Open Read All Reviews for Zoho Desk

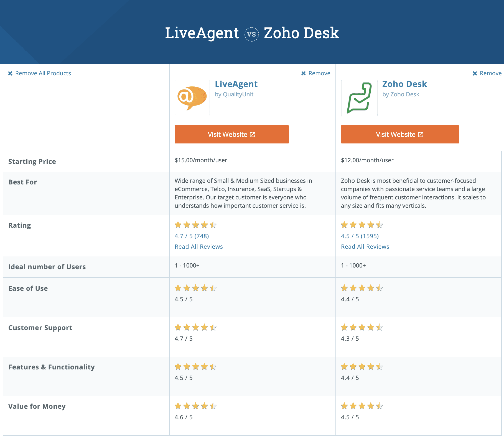click(365, 246)
